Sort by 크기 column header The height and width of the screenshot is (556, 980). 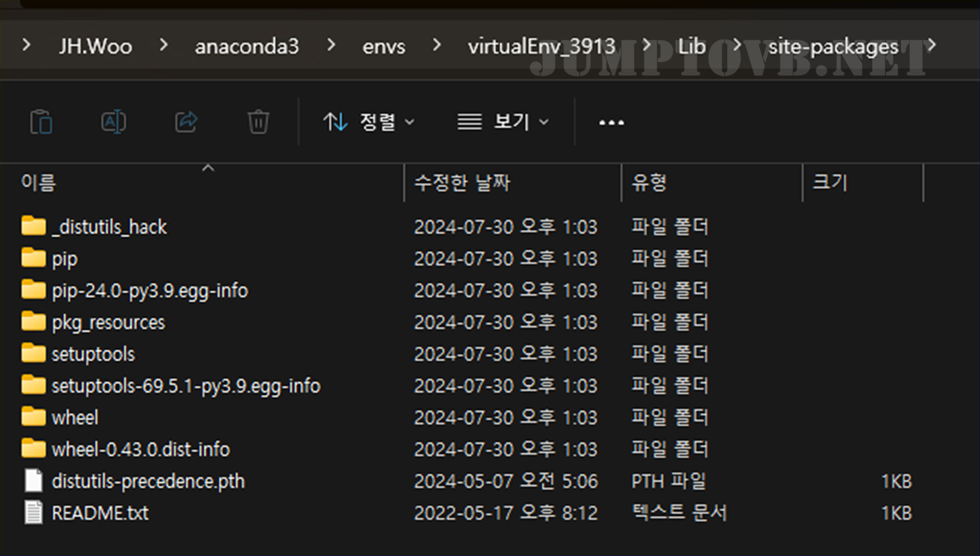(830, 183)
